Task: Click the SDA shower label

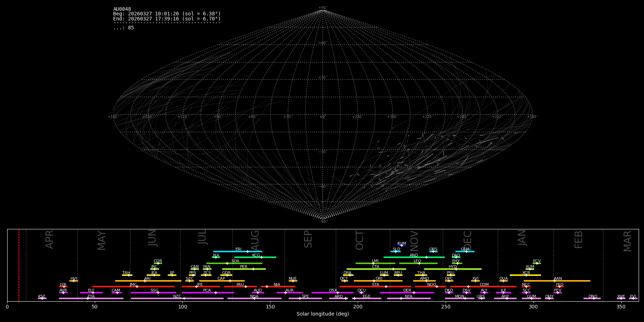Action: [235, 261]
